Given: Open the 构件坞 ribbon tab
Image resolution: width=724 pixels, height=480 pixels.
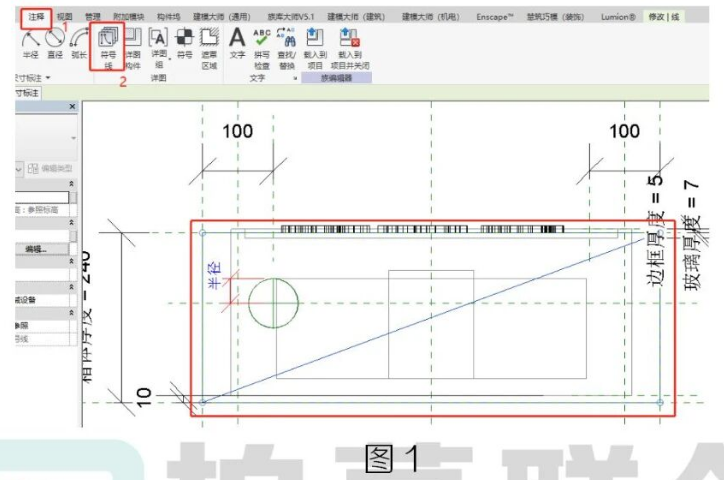Looking at the screenshot, I should click(168, 17).
